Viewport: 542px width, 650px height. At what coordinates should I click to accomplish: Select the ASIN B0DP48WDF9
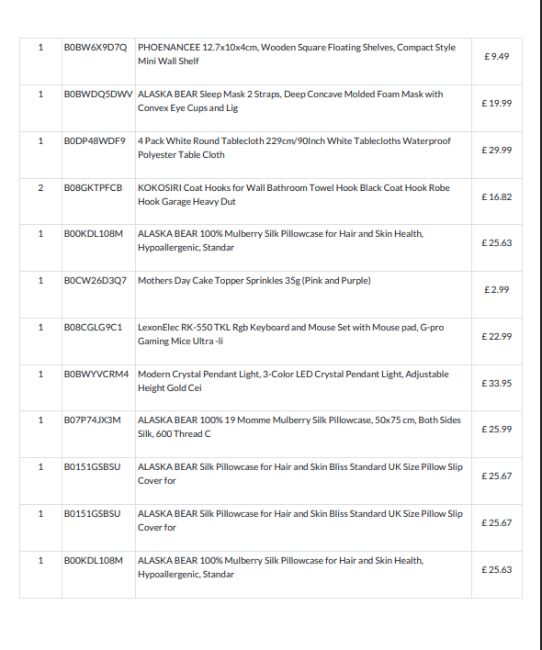[95, 141]
